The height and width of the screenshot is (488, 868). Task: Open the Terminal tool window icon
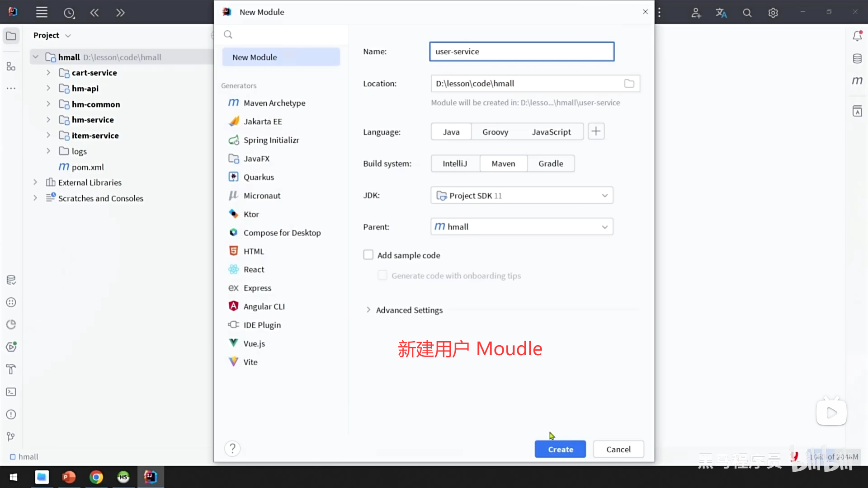11,392
